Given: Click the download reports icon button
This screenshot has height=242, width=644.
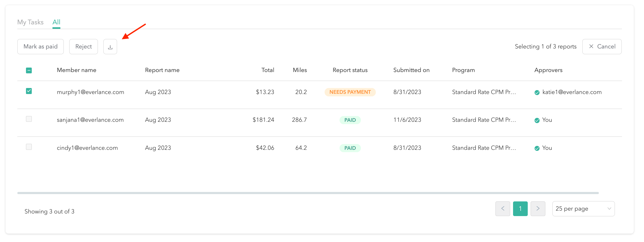Looking at the screenshot, I should [x=110, y=47].
